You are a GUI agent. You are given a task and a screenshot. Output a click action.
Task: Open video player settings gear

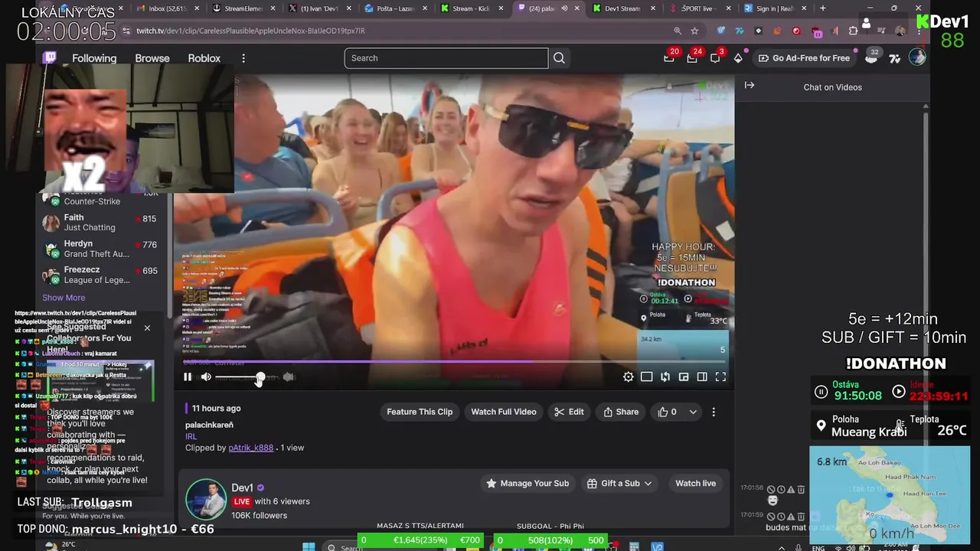coord(629,377)
